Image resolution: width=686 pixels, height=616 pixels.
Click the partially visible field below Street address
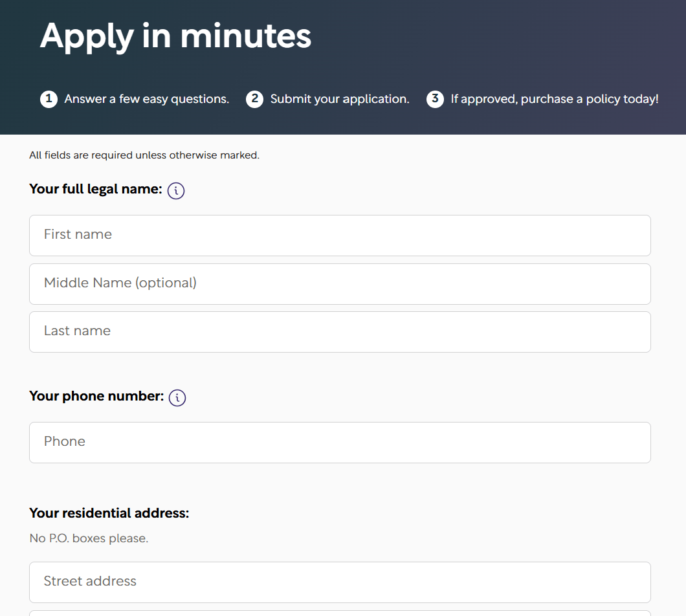point(340,613)
